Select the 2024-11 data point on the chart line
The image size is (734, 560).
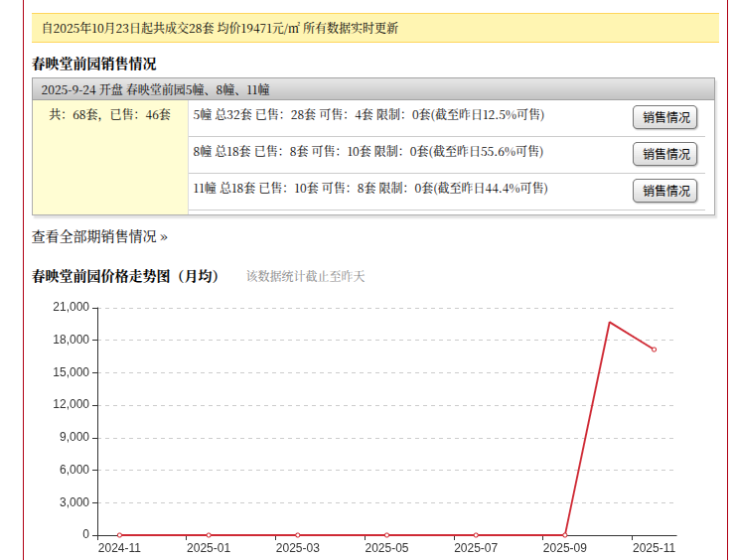(119, 535)
